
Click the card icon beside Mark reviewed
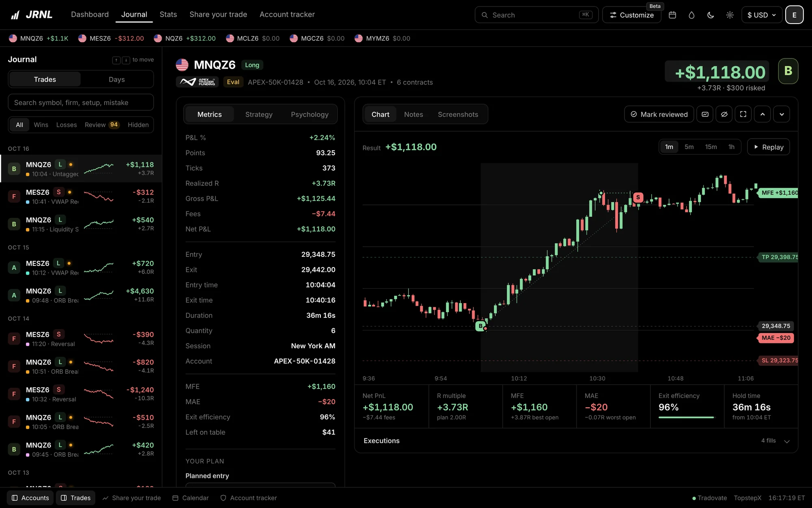pos(705,114)
